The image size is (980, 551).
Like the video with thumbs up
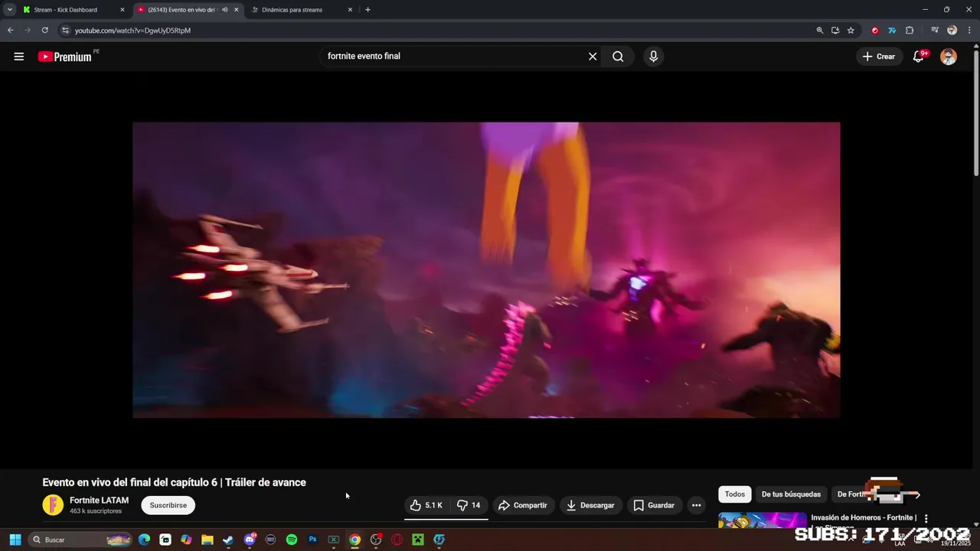(x=426, y=505)
